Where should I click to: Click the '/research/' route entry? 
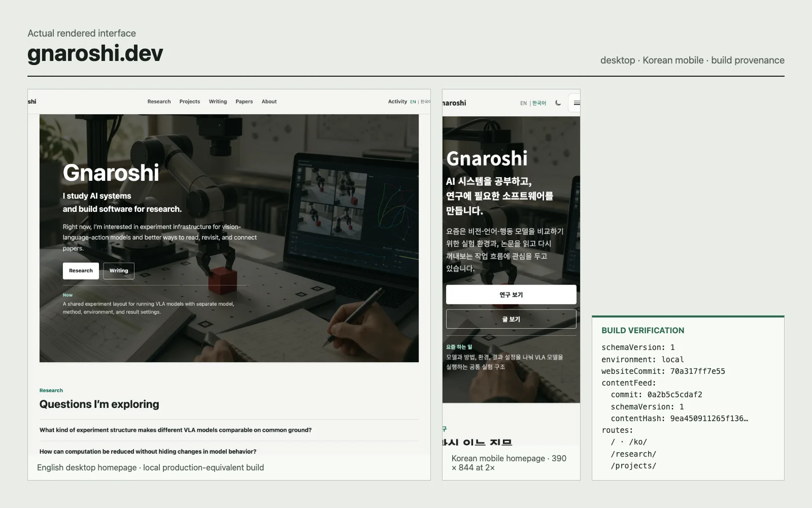coord(633,454)
